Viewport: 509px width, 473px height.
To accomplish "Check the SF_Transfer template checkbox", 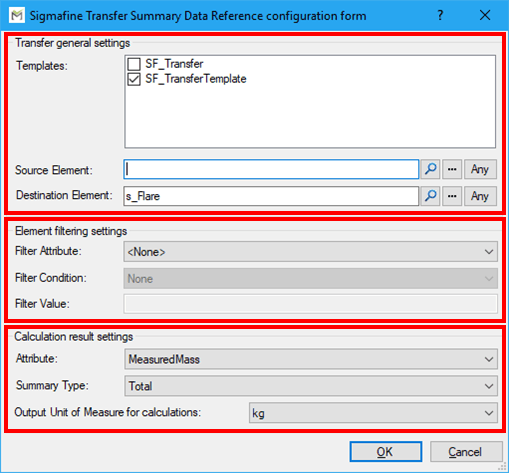I will [134, 64].
